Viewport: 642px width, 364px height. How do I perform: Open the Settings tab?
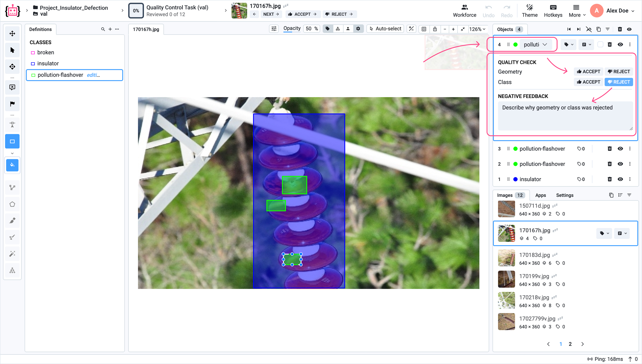tap(565, 195)
